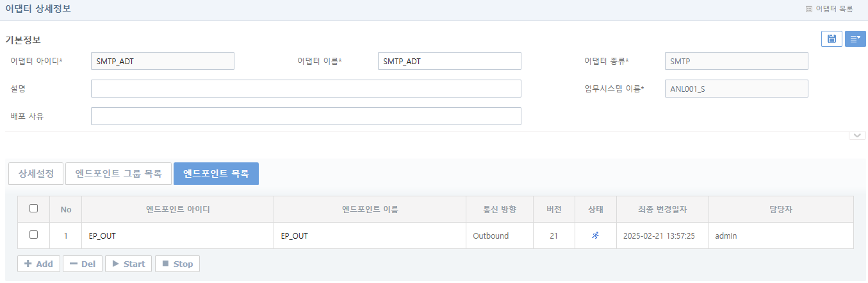Stop the endpoint using the Stop button
The height and width of the screenshot is (283, 868).
(x=177, y=264)
